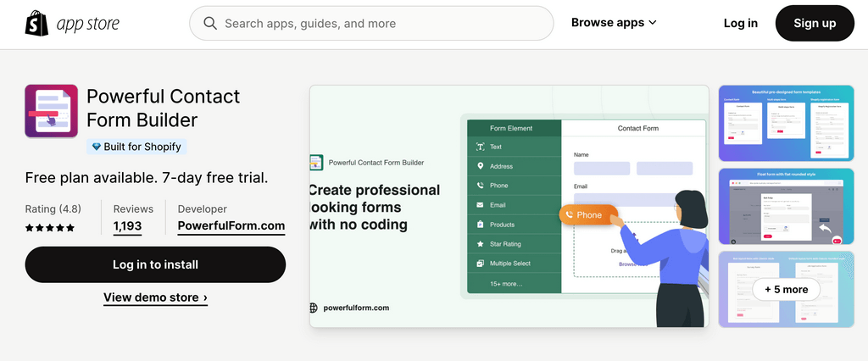Click the small logo beside 'Powerful Contact Form Builder' in screenshot
Screen dimensions: 868x361
pyautogui.click(x=316, y=162)
